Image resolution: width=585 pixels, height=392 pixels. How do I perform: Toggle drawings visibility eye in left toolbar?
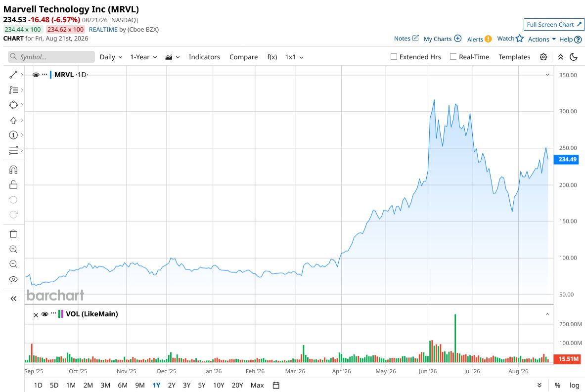pos(13,279)
